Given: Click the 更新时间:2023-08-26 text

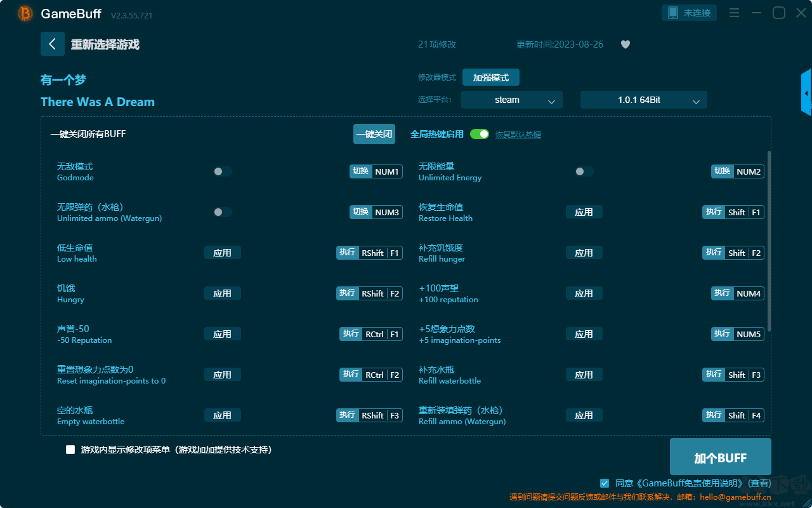Looking at the screenshot, I should click(x=560, y=44).
